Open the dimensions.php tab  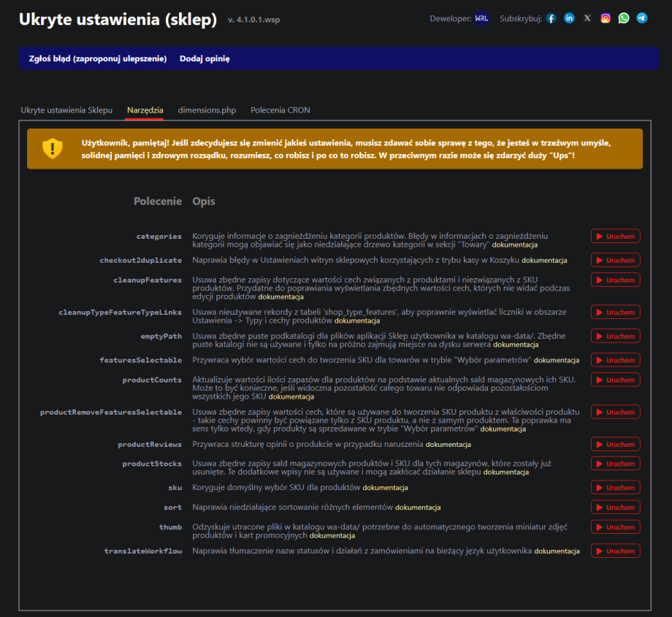tap(207, 110)
